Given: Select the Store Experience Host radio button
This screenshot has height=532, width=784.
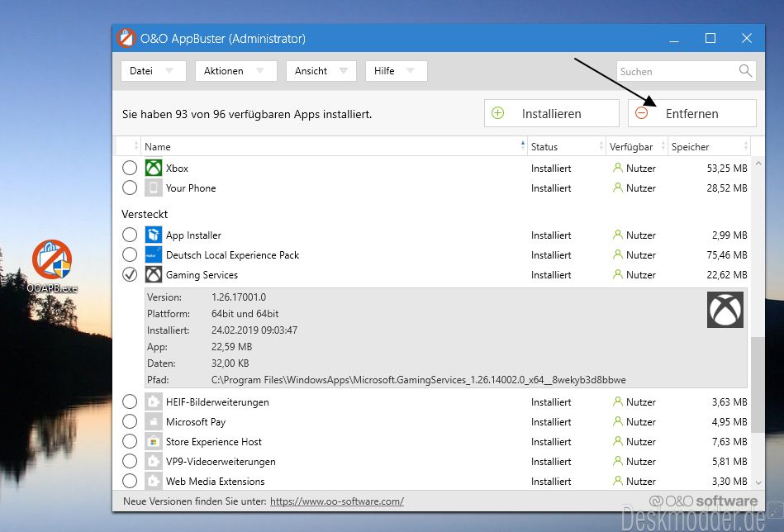Looking at the screenshot, I should click(130, 441).
